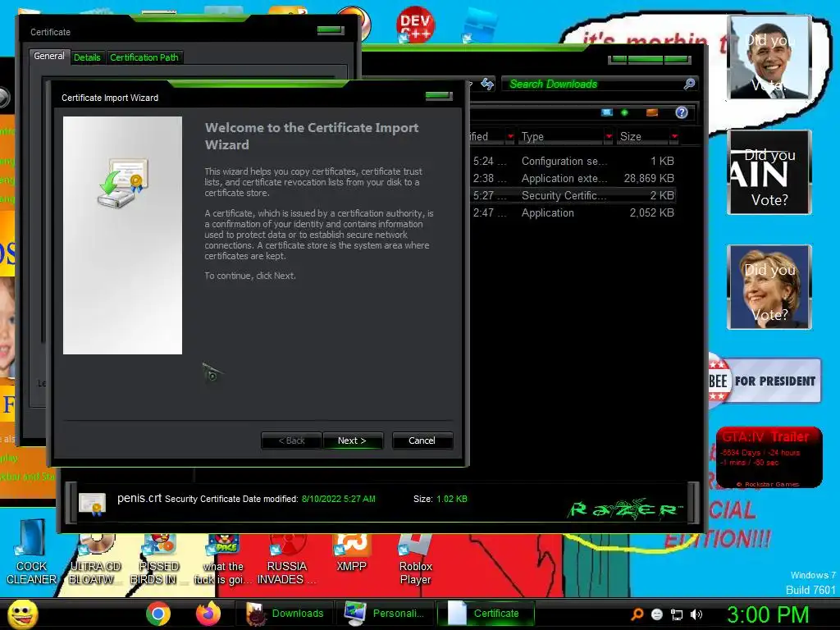
Task: Click the refresh arrows icon beside search box
Action: point(487,84)
